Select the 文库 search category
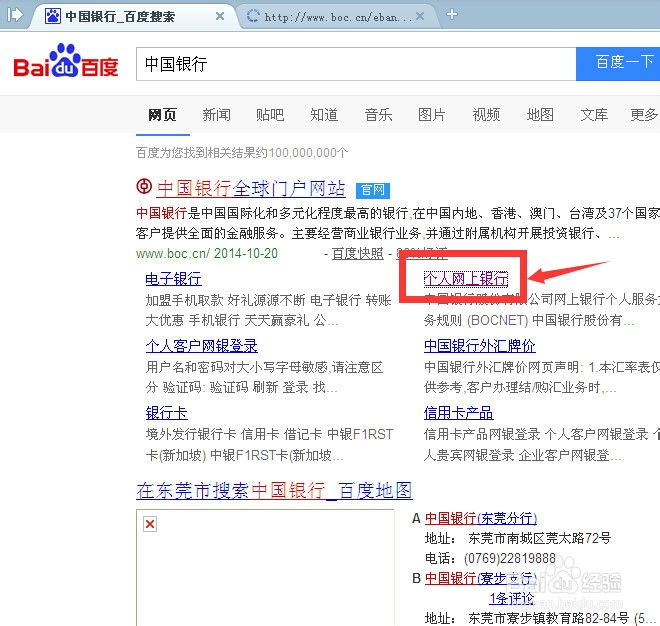660x626 pixels. pos(594,115)
